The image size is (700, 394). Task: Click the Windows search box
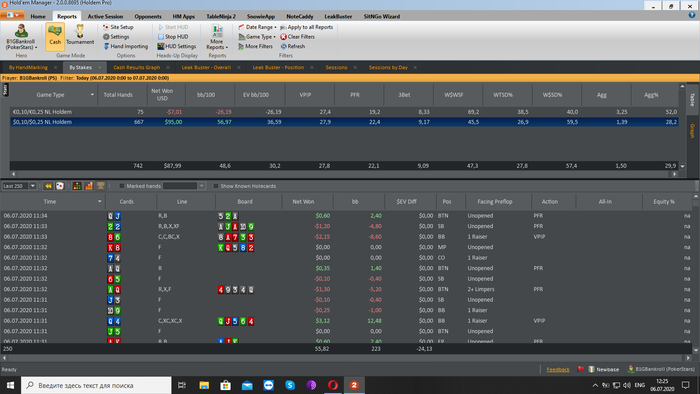pyautogui.click(x=96, y=385)
